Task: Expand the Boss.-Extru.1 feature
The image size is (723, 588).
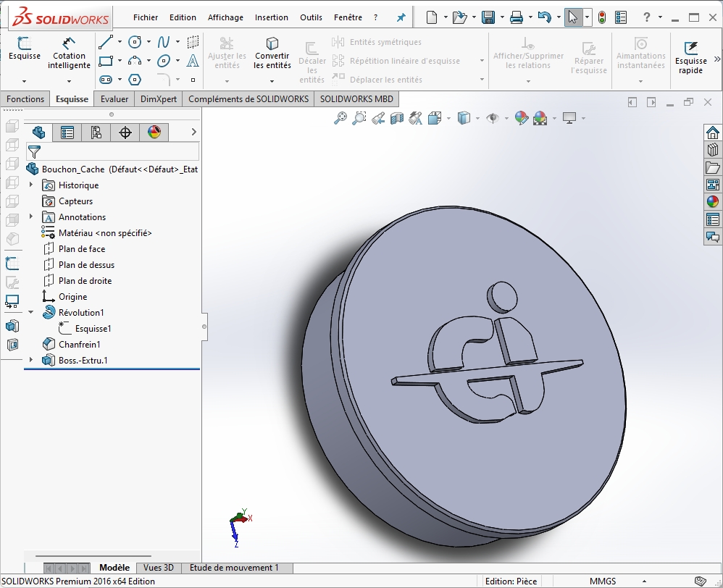Action: (31, 360)
